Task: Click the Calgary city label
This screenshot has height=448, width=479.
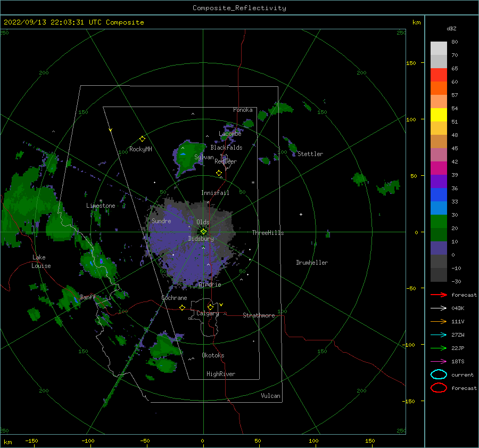Action: tap(208, 313)
